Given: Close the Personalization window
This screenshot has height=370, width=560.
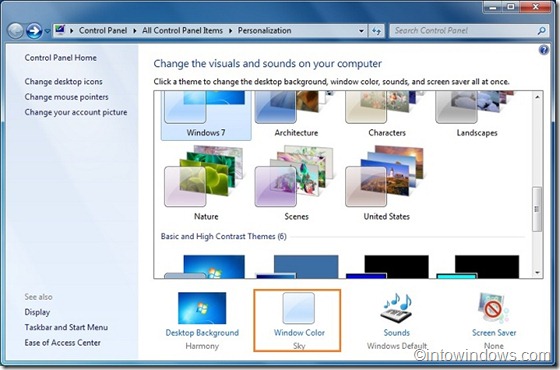Looking at the screenshot, I should (x=535, y=7).
